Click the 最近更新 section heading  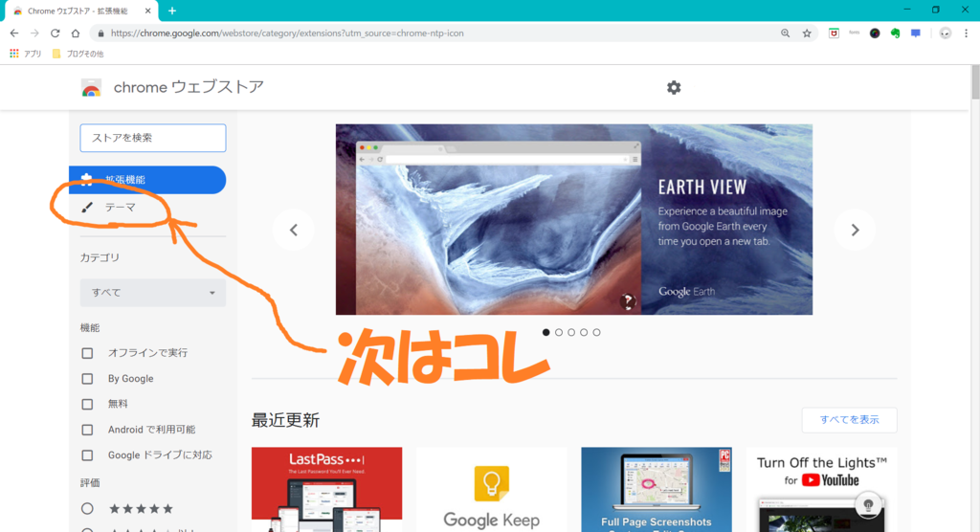[285, 420]
